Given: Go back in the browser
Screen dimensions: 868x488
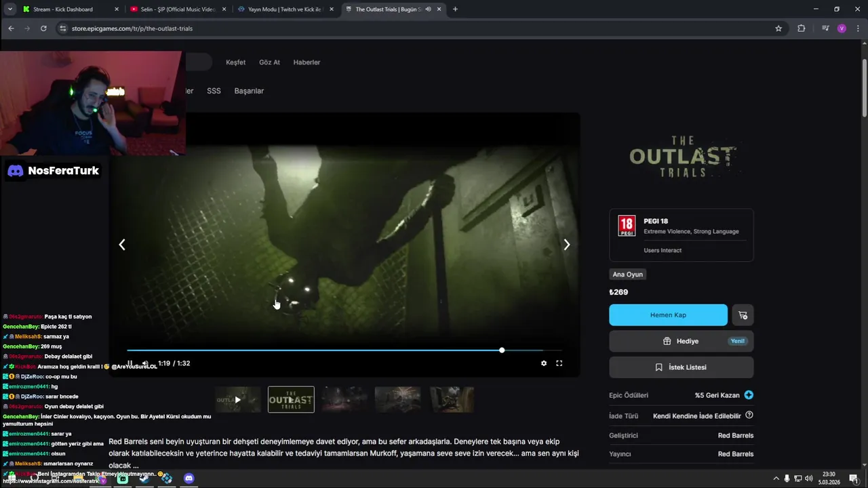Looking at the screenshot, I should pos(11,28).
